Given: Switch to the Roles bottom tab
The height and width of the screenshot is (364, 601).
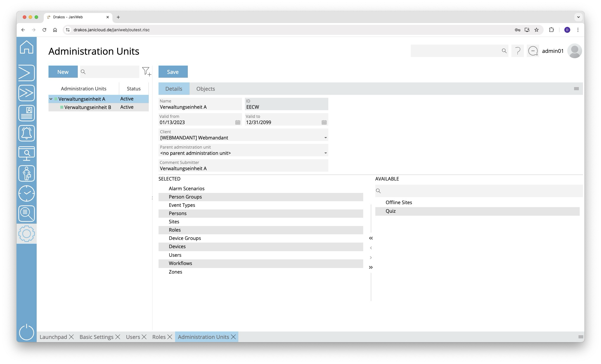Looking at the screenshot, I should (x=159, y=337).
